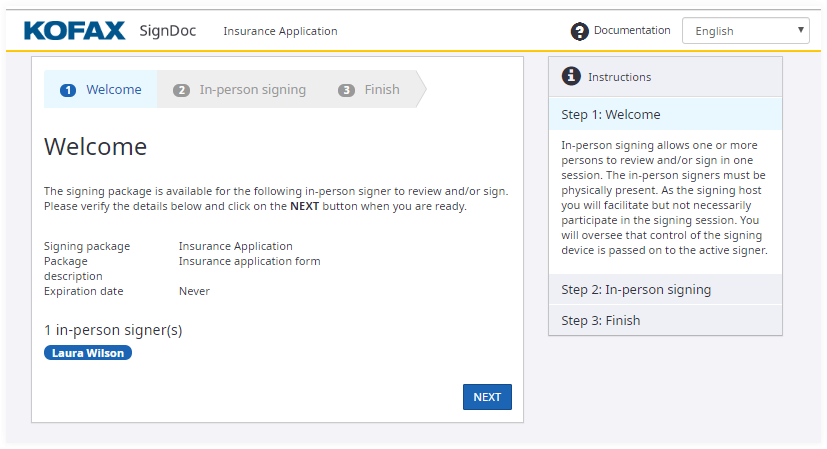
Task: Click the Laura Wilson signer badge
Action: tap(88, 353)
